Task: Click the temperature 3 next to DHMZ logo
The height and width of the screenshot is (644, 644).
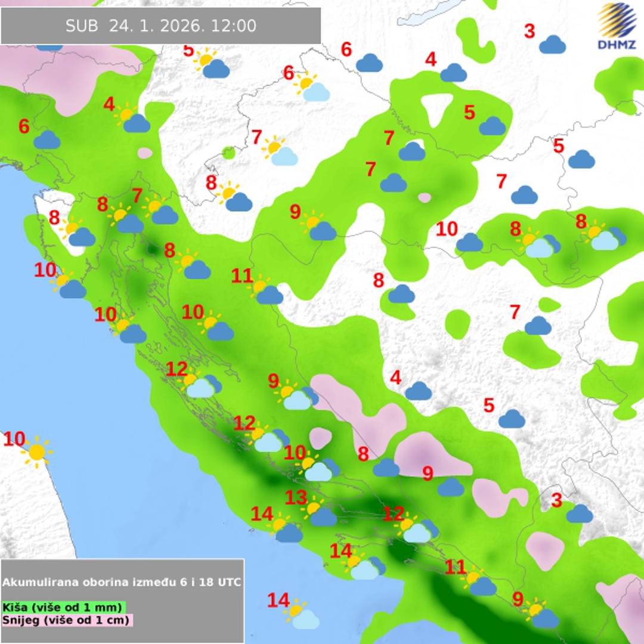Action: tap(530, 31)
